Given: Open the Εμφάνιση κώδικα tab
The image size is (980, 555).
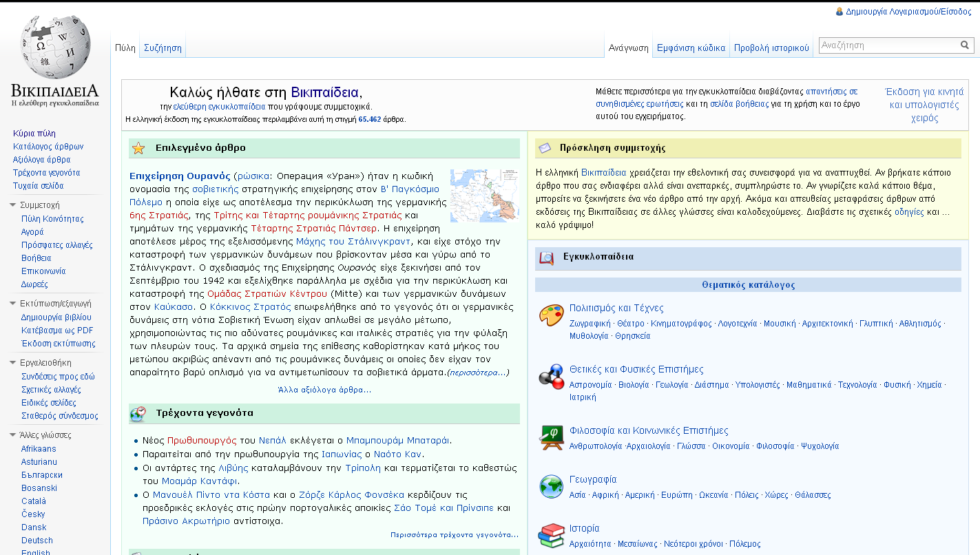Looking at the screenshot, I should click(691, 48).
